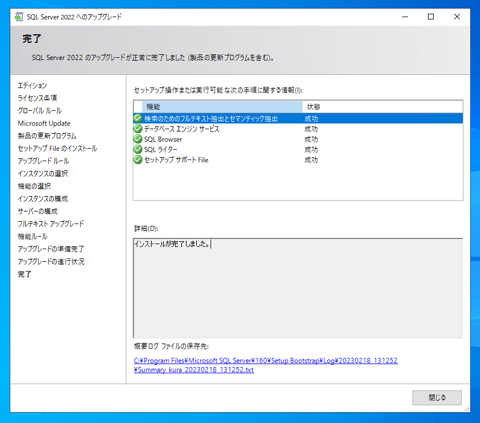Viewport: 480px width, 423px height.
Task: Click the アップグレードの進行状況 step
Action: tap(51, 262)
